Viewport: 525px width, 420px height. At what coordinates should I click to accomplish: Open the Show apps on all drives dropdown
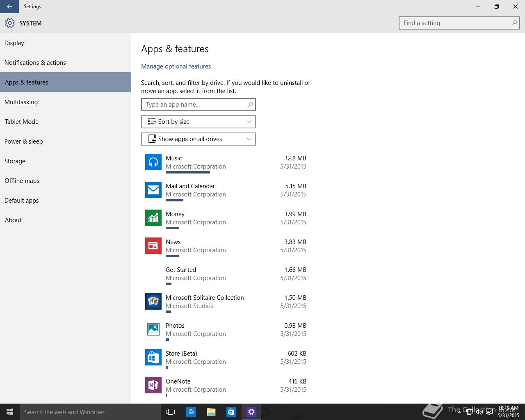pyautogui.click(x=199, y=139)
